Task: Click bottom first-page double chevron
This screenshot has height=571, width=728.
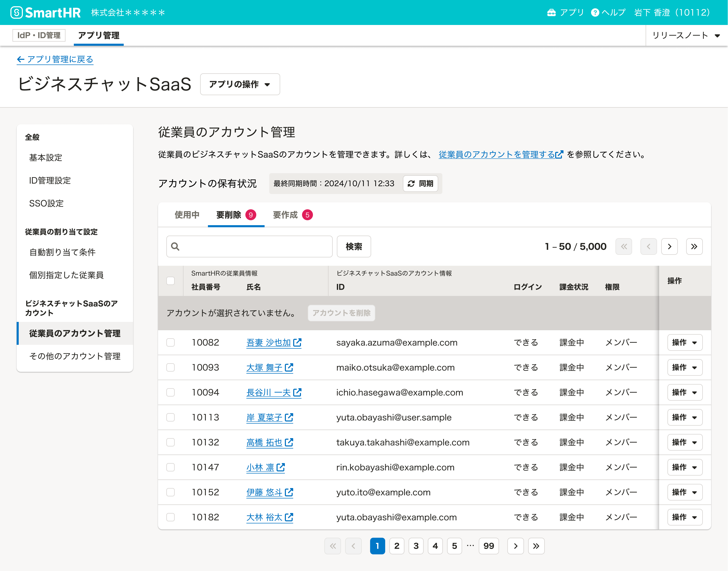Action: pos(333,546)
